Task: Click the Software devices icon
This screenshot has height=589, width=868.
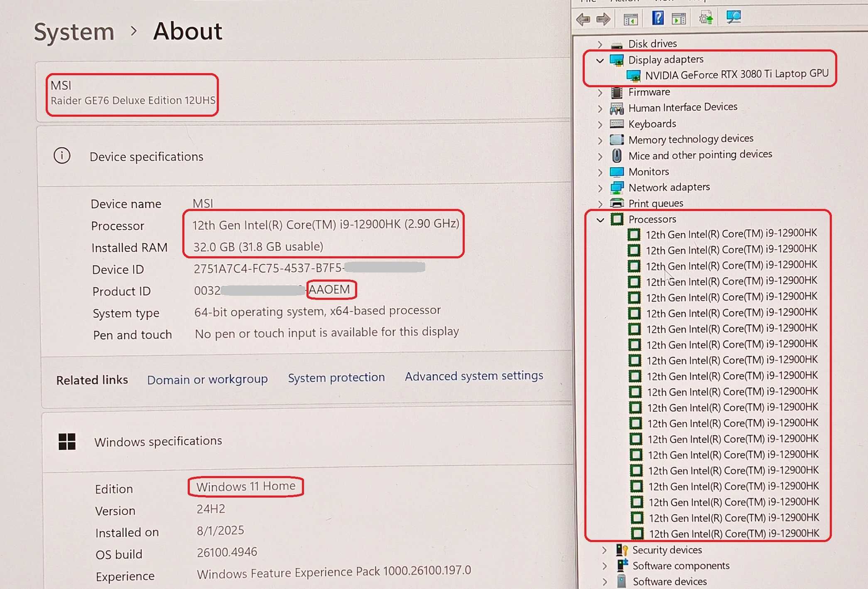Action: [x=621, y=581]
